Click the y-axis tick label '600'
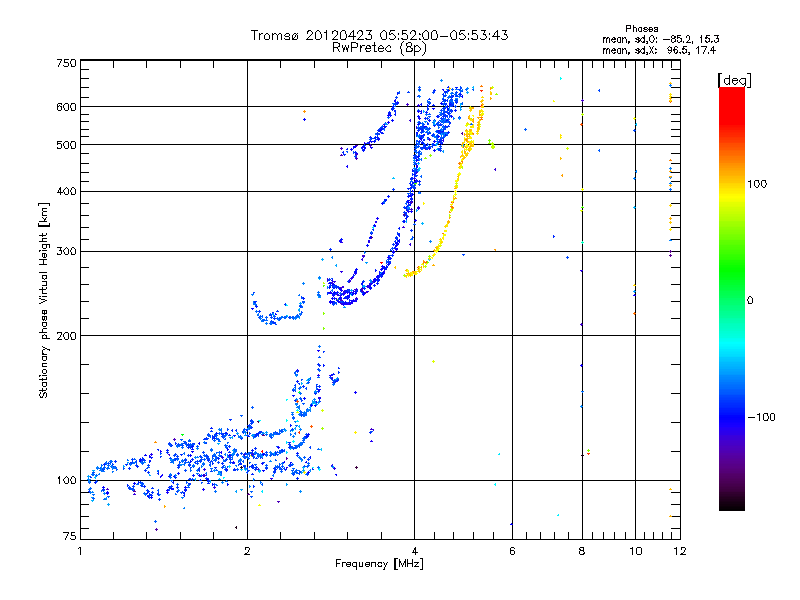The width and height of the screenshot is (800, 600). tap(66, 107)
